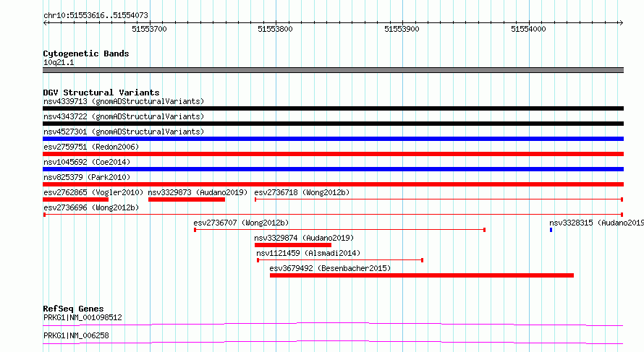The image size is (644, 352).
Task: Click the nsv3328315 Audano2019 label
Action: [x=596, y=223]
